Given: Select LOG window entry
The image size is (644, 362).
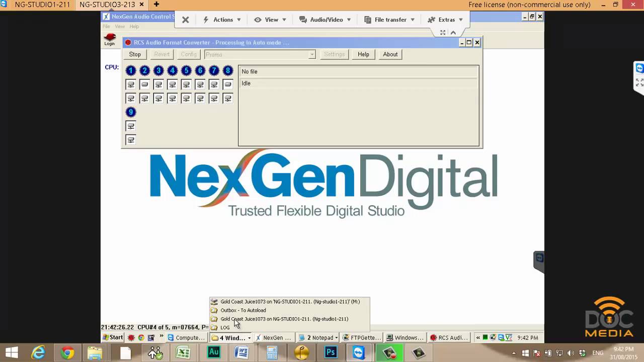Looking at the screenshot, I should pyautogui.click(x=290, y=327).
